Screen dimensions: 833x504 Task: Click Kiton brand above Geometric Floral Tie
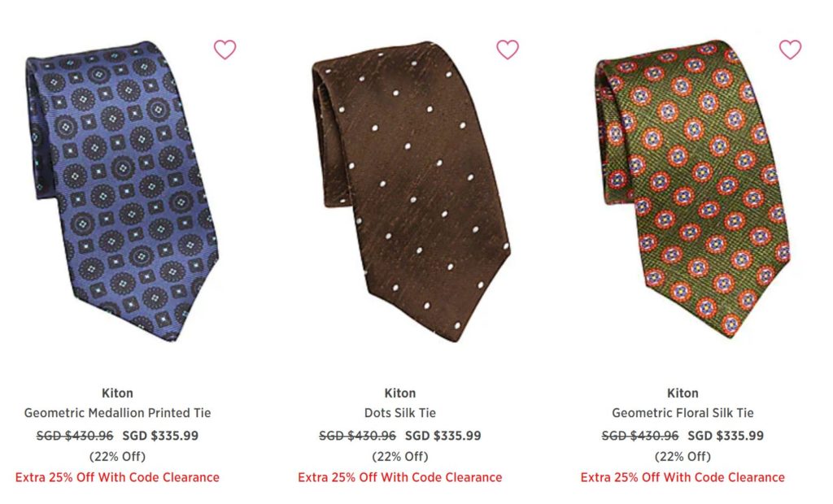(x=683, y=393)
